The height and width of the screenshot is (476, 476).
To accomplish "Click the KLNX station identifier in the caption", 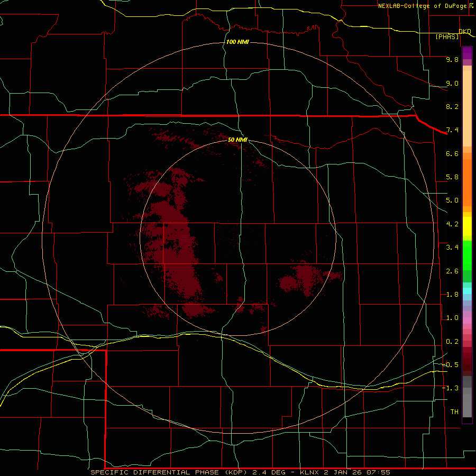I will (310, 472).
